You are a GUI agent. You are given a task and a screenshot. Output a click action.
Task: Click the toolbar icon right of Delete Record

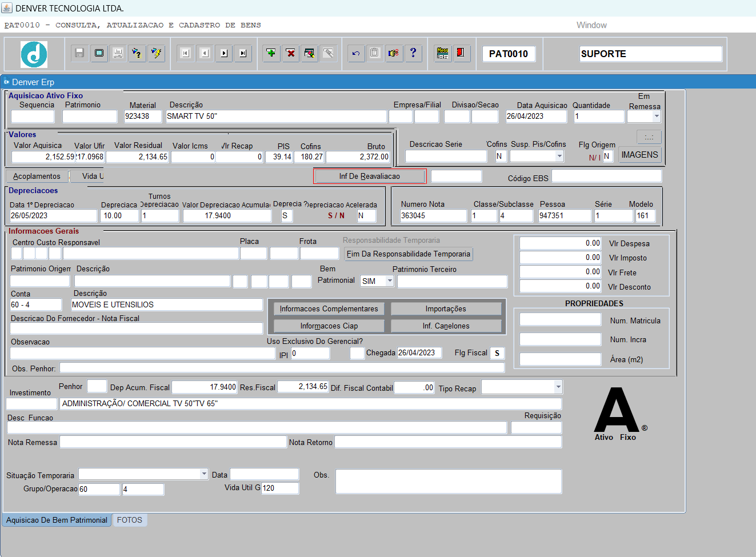(x=309, y=53)
